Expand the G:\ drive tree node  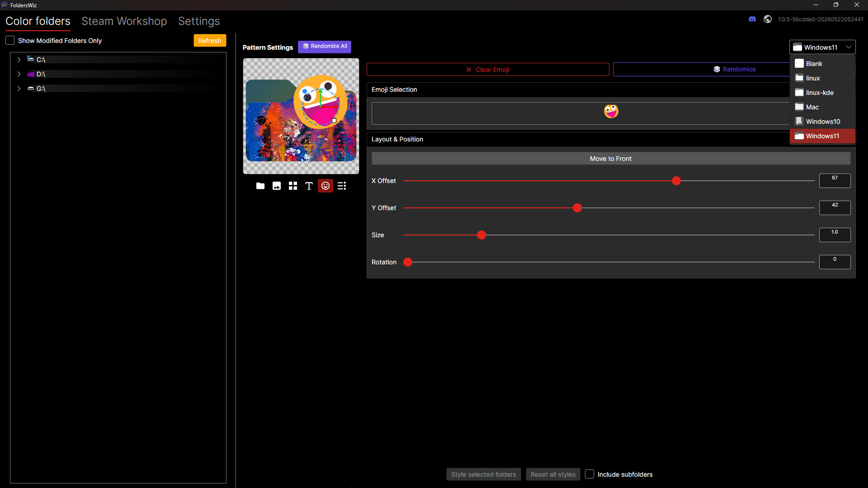pyautogui.click(x=19, y=89)
